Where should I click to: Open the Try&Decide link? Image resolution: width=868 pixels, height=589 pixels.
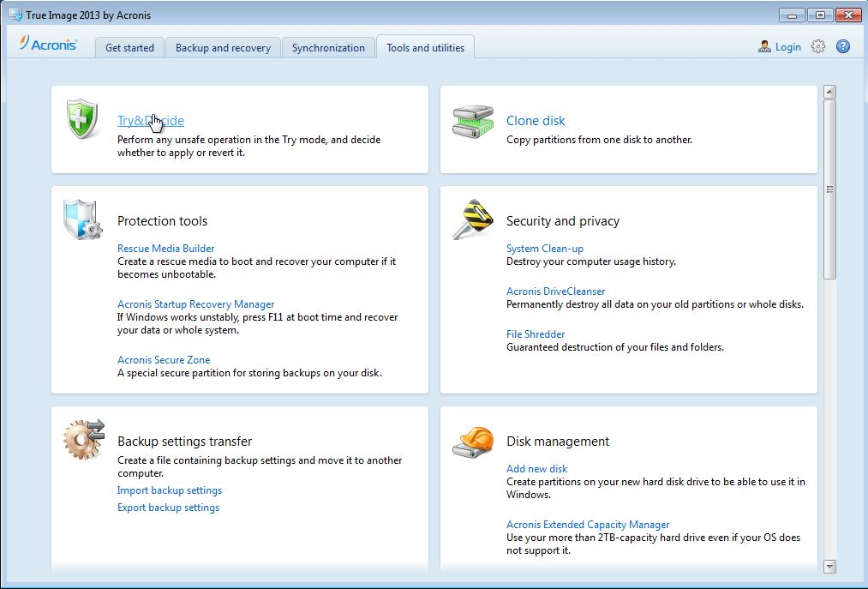coord(151,120)
